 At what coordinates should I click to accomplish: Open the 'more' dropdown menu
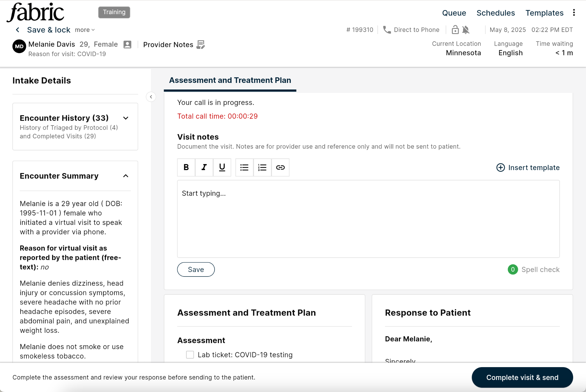[85, 30]
